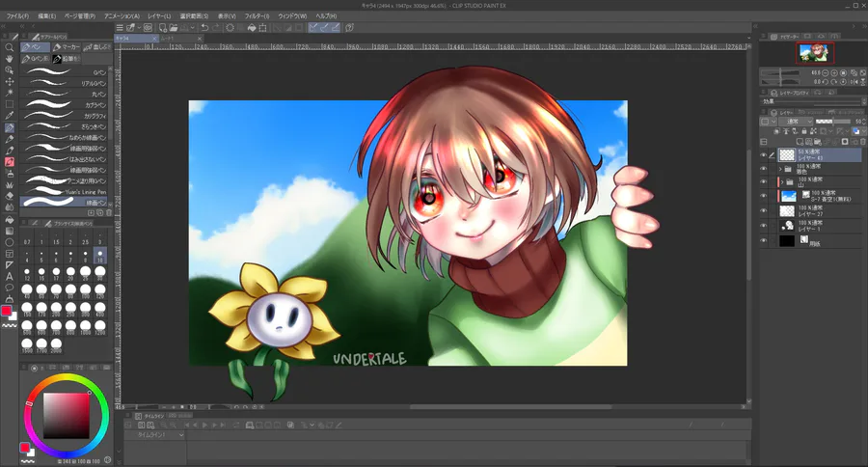The height and width of the screenshot is (467, 868).
Task: Click the Scale/Rotate transform icon
Action: pyautogui.click(x=262, y=27)
